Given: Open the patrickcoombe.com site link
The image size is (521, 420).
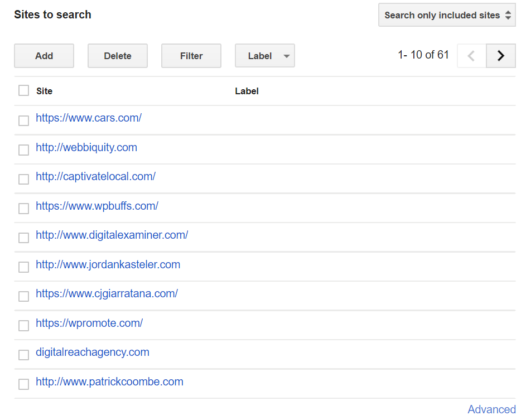Looking at the screenshot, I should tap(109, 382).
